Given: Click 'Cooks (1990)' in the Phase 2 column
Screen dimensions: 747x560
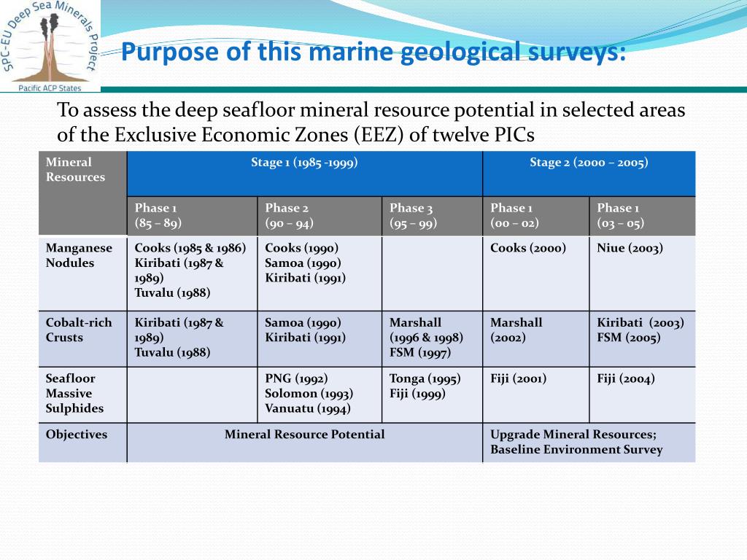Looking at the screenshot, I should (x=301, y=248).
